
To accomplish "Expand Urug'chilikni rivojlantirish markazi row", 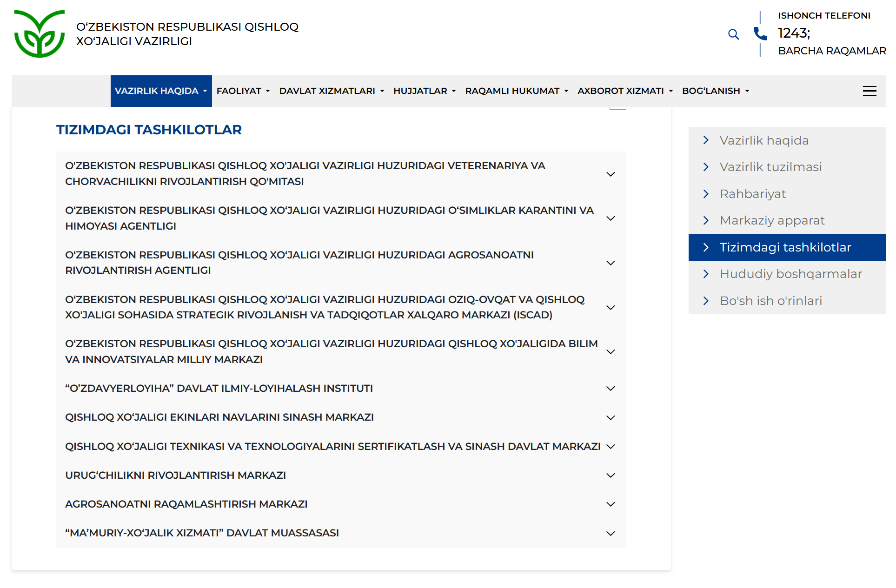I will [611, 476].
